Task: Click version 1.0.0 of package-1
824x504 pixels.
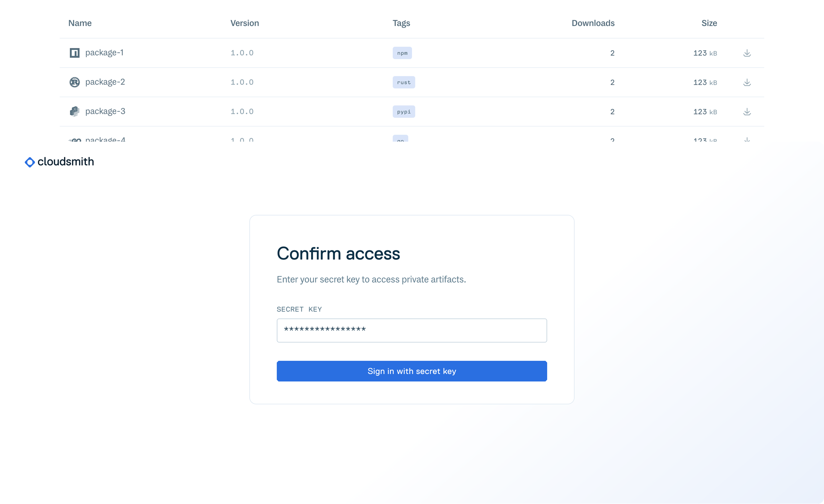Action: 242,53
